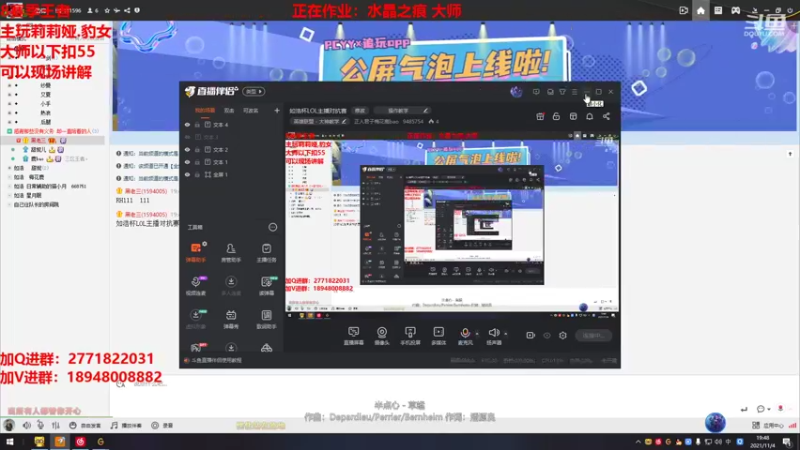Show hidden icons in Windows system tray

(638, 442)
